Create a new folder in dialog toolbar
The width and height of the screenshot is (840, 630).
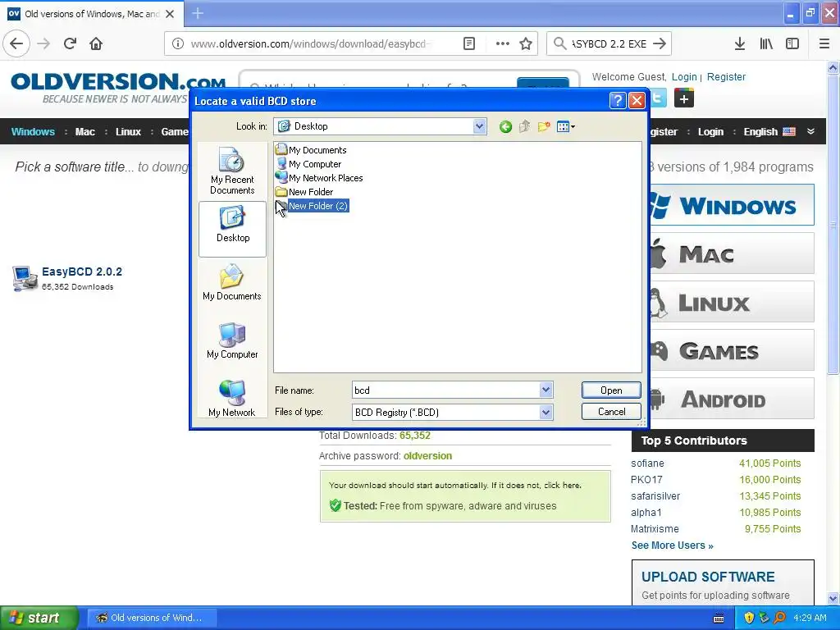[544, 127]
